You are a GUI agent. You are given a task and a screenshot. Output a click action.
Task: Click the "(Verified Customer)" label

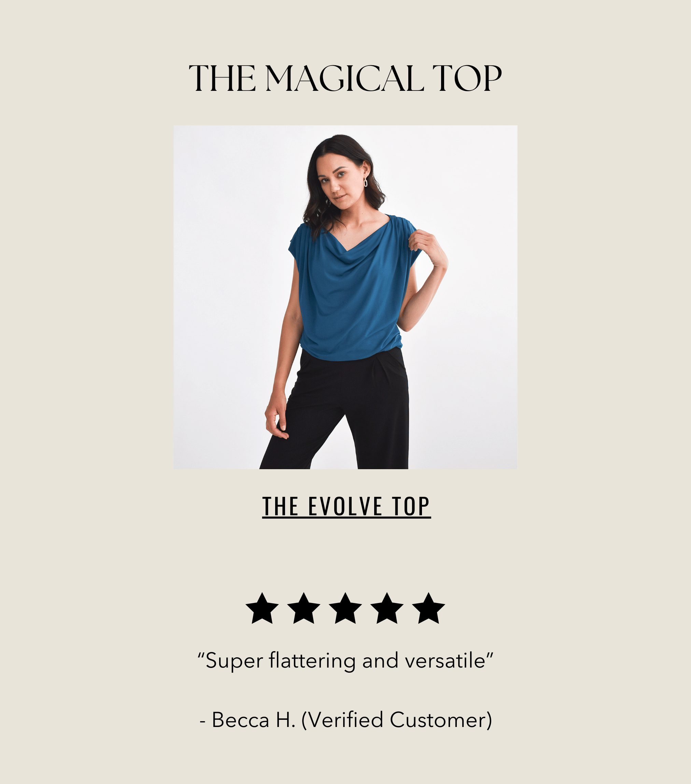tap(397, 720)
